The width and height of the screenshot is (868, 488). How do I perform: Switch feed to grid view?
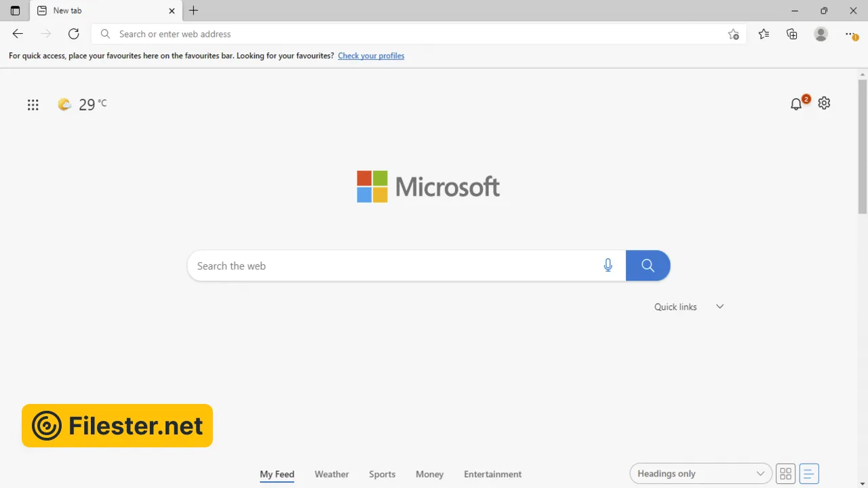tap(785, 474)
